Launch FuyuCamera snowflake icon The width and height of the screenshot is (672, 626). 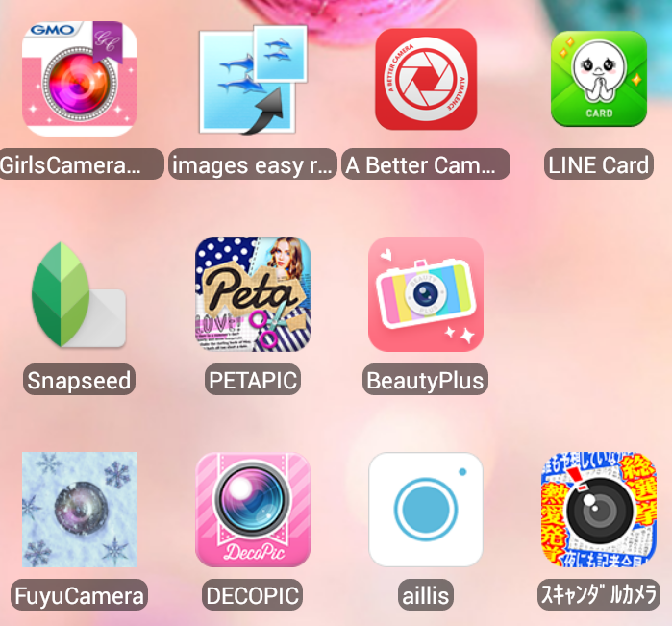pyautogui.click(x=80, y=510)
